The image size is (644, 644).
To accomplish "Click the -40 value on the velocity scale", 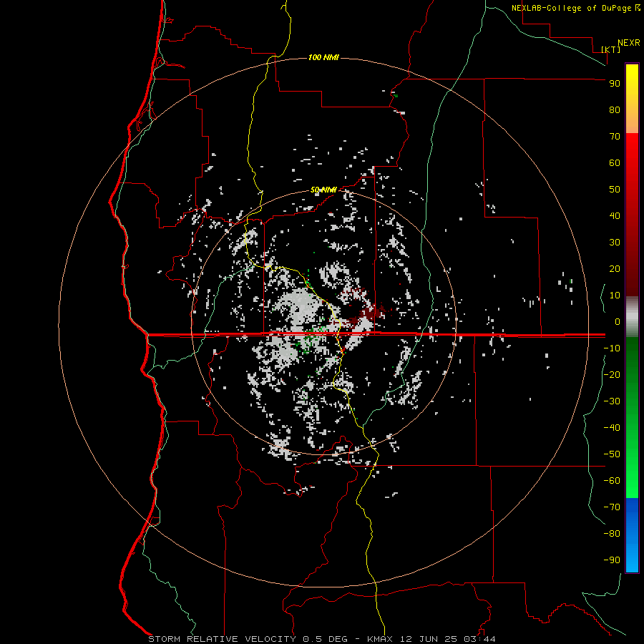I will (612, 428).
